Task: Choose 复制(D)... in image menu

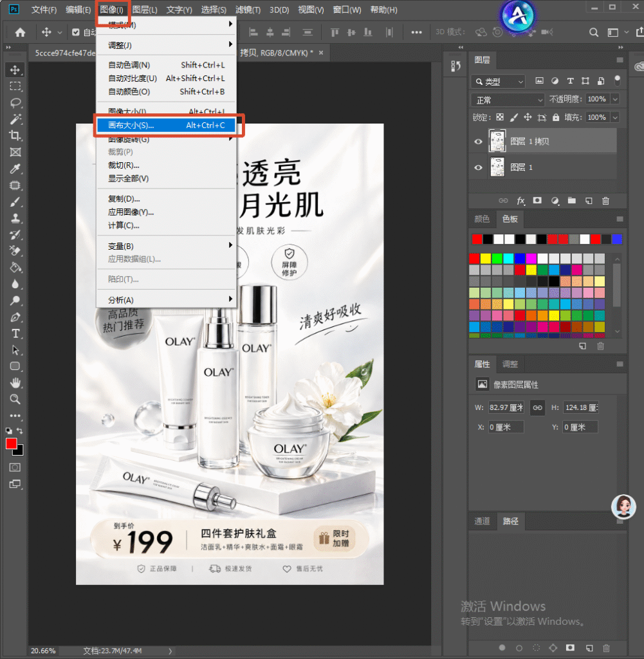Action: tap(165, 198)
